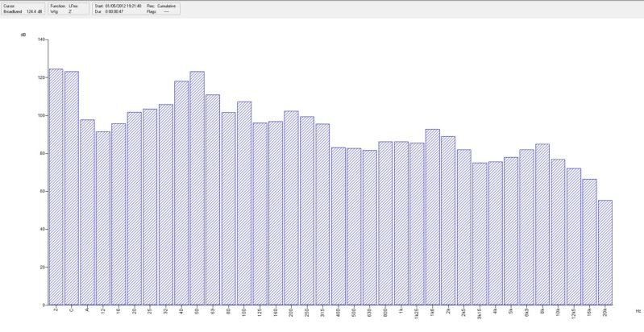Select the 3k15 Hz band bar
644x332 pixels.
click(x=480, y=234)
